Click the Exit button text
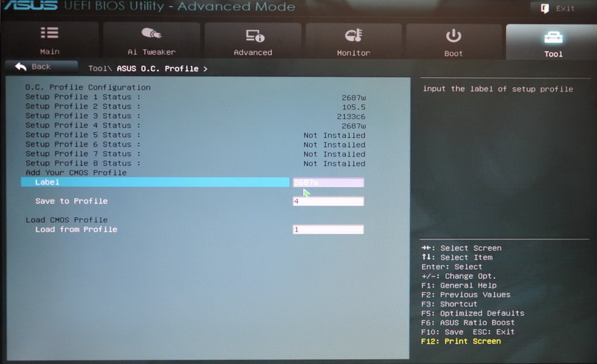Viewport: 597px width, 364px height. (565, 8)
